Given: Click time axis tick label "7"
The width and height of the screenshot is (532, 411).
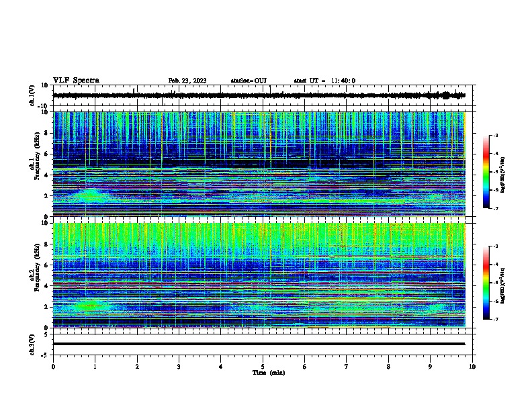Looking at the screenshot, I should 347,367.
